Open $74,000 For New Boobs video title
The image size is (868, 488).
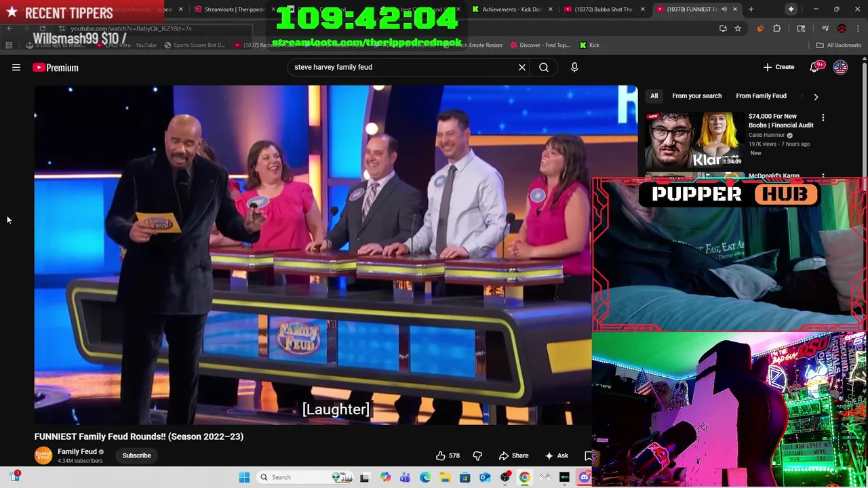781,121
